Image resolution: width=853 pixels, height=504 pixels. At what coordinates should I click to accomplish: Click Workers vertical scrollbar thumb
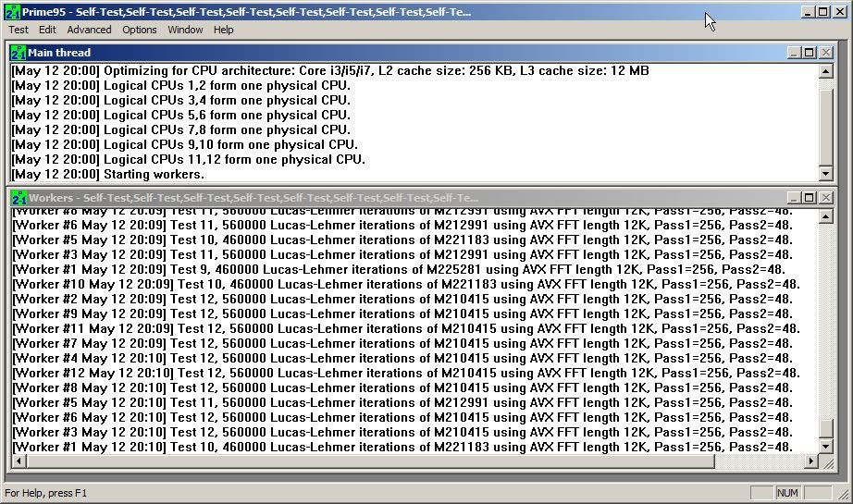(x=826, y=428)
